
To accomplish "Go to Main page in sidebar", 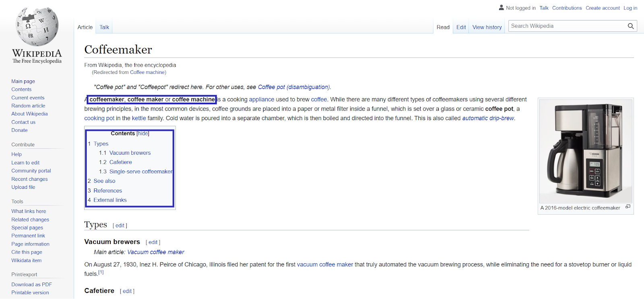I will pyautogui.click(x=23, y=81).
